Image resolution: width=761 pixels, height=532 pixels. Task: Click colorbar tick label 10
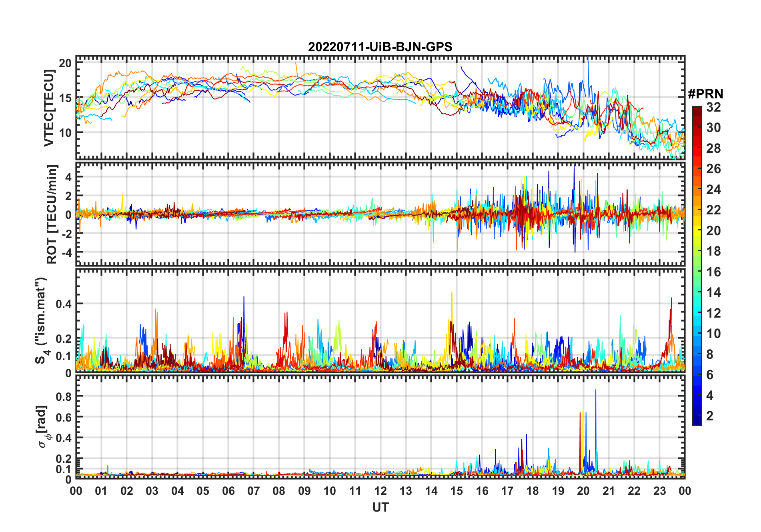click(713, 334)
